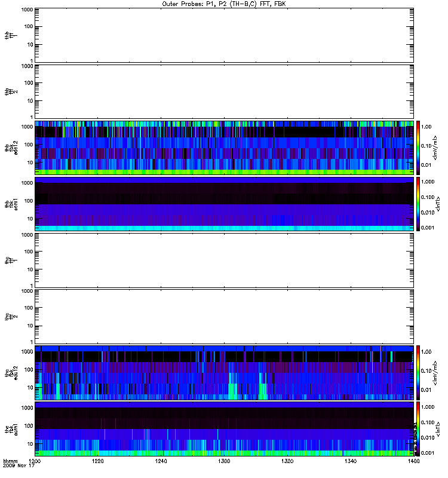This screenshot has height=478, width=448.
Task: Click the 10 y-axis label of thc FFT 1 panel
Action: (x=30, y=269)
